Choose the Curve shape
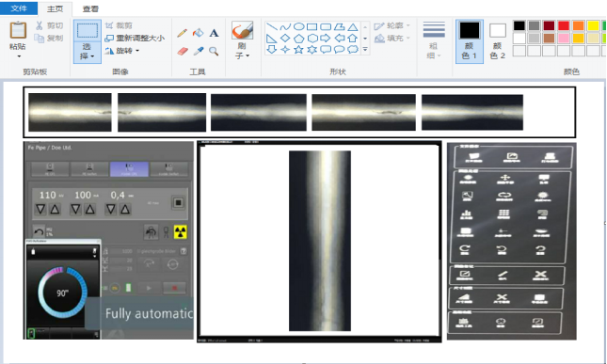607x364 pixels. click(x=285, y=26)
